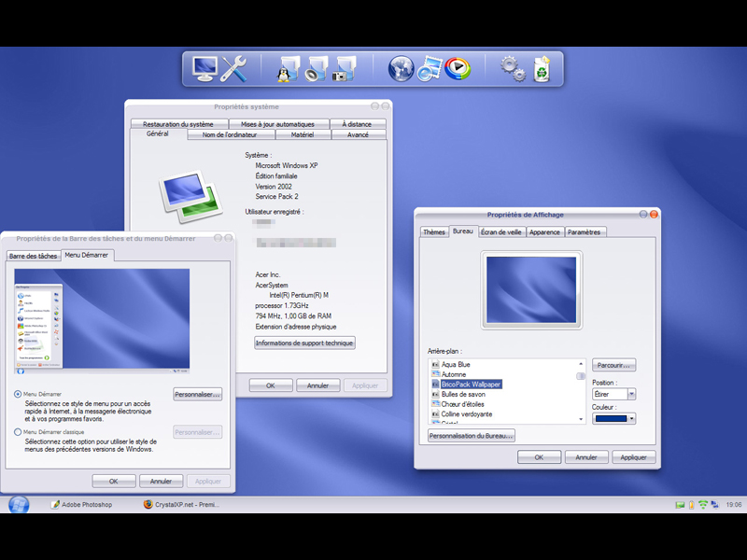Click Personnalisation du Bureau button

(x=472, y=436)
